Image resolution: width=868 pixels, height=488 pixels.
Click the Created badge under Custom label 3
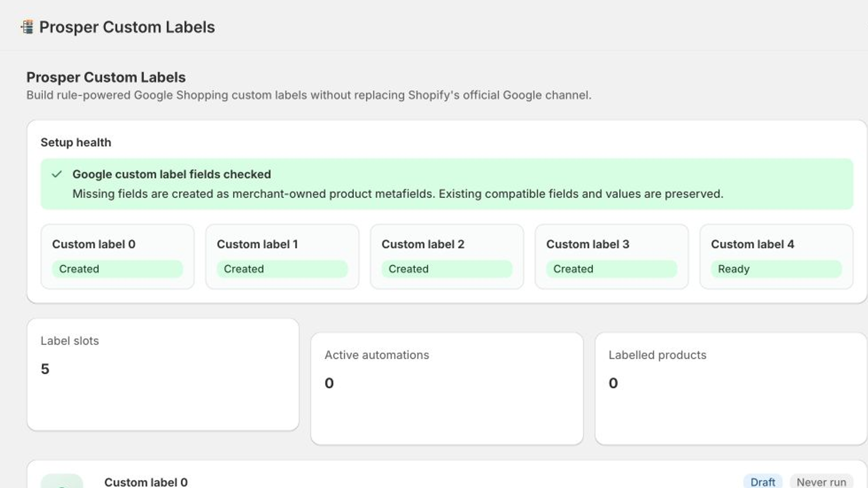611,269
